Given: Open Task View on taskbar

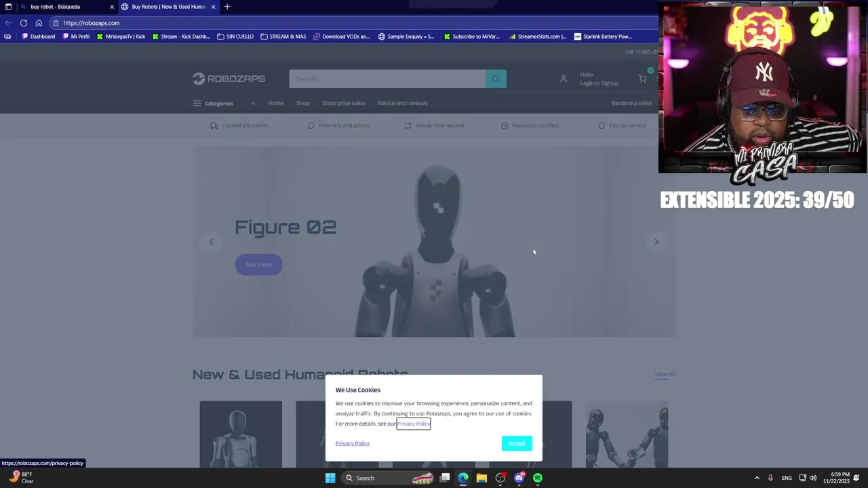Looking at the screenshot, I should click(445, 478).
